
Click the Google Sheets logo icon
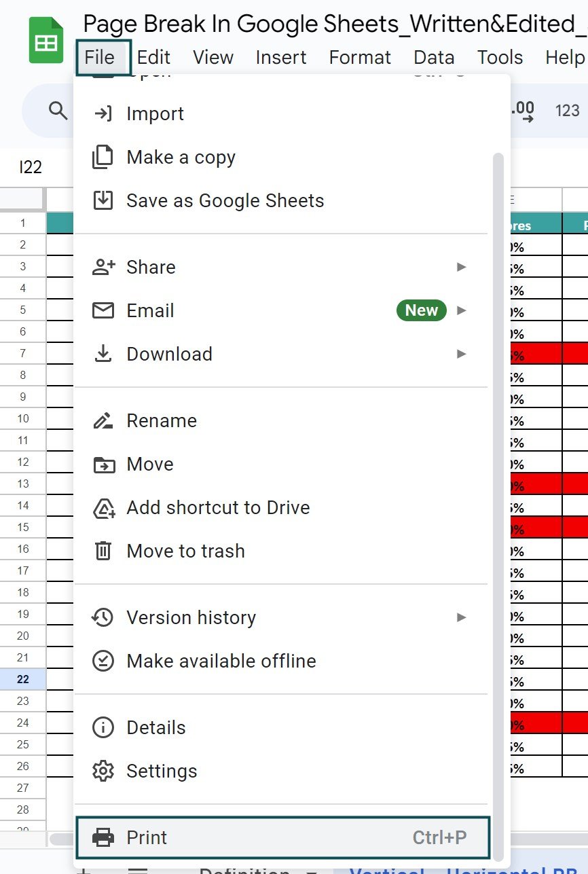coord(45,41)
